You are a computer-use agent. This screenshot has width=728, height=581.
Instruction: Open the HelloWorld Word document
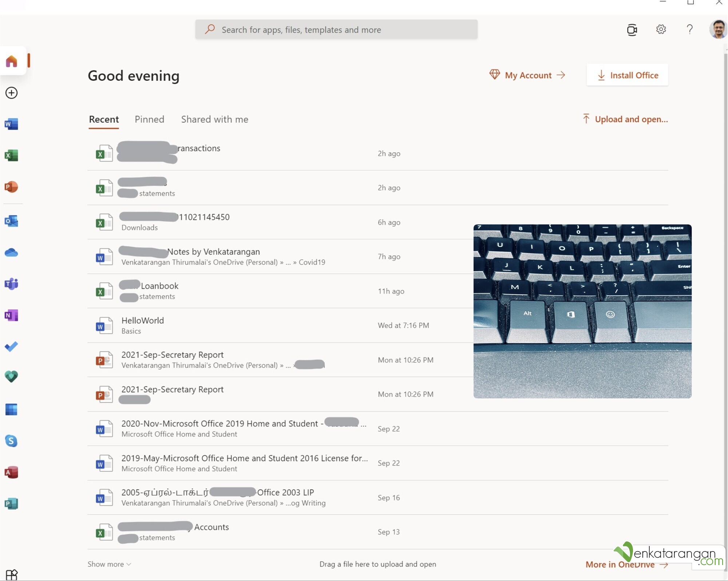(143, 321)
